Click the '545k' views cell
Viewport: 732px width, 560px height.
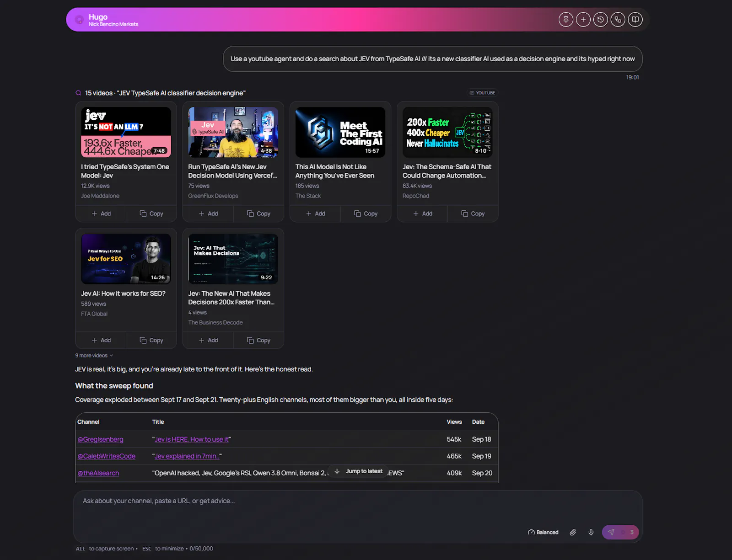[x=454, y=439]
